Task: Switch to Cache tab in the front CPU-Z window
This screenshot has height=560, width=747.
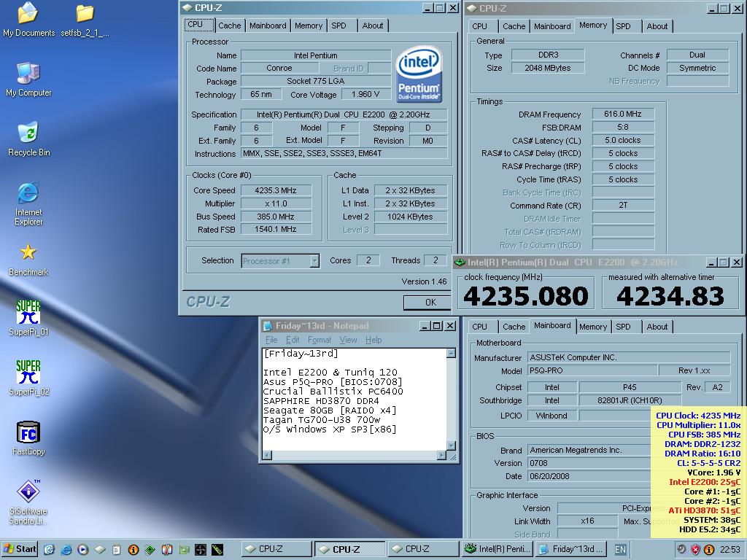Action: (x=230, y=26)
